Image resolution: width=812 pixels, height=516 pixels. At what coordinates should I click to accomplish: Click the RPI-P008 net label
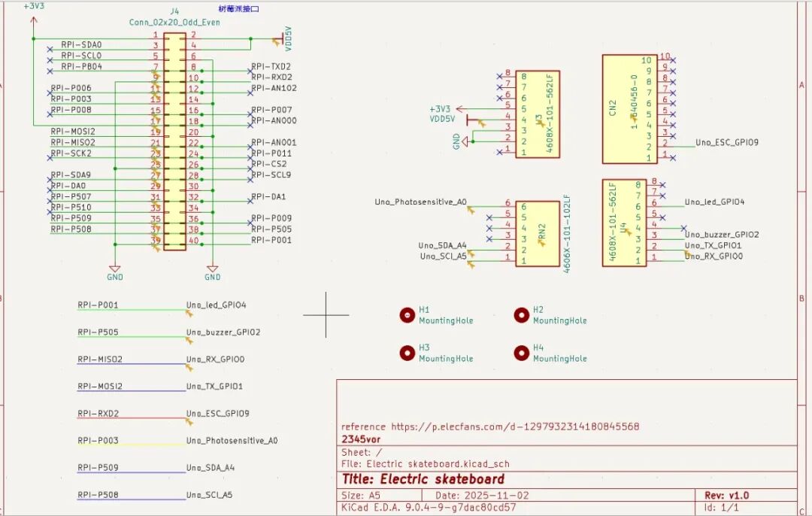[x=71, y=110]
